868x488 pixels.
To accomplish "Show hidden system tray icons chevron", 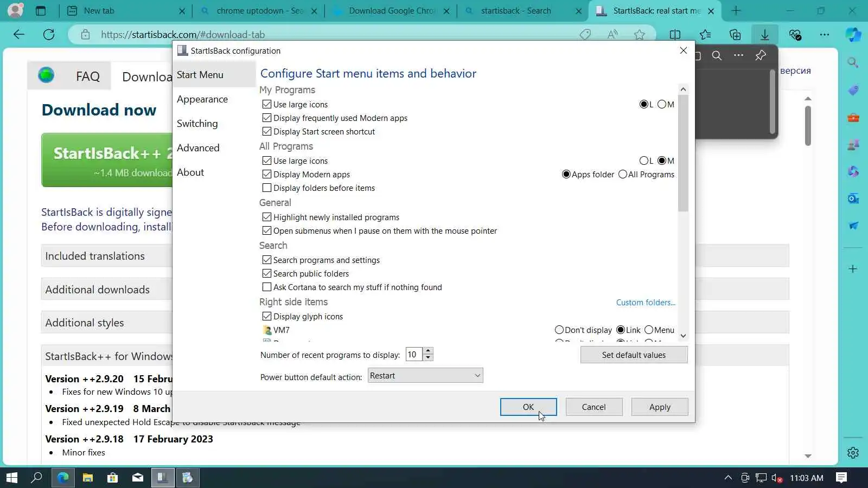I will (x=728, y=478).
